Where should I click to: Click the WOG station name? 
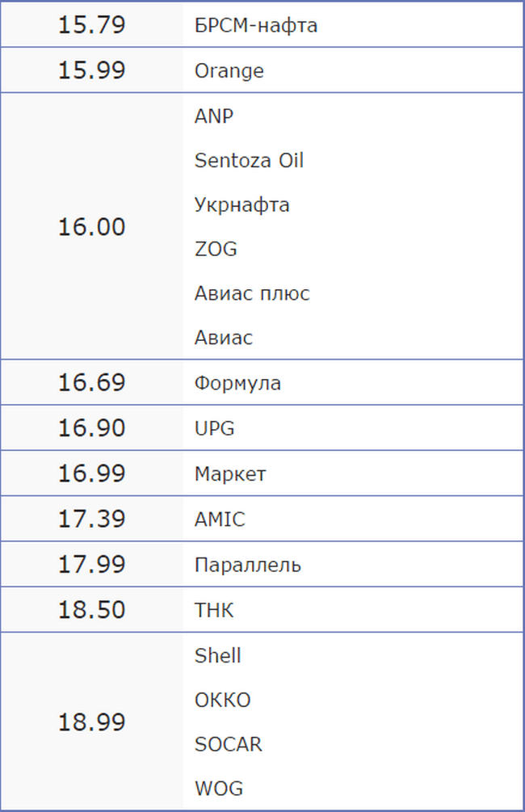(x=219, y=789)
